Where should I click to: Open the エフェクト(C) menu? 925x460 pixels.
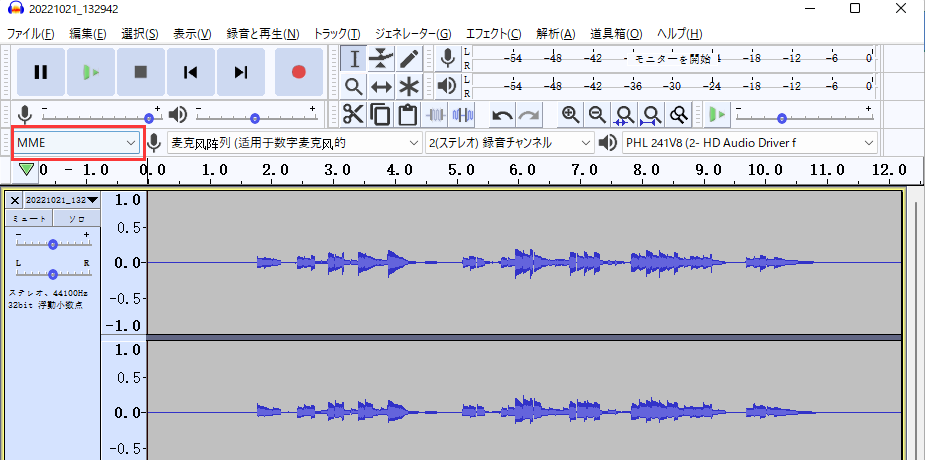pos(494,34)
